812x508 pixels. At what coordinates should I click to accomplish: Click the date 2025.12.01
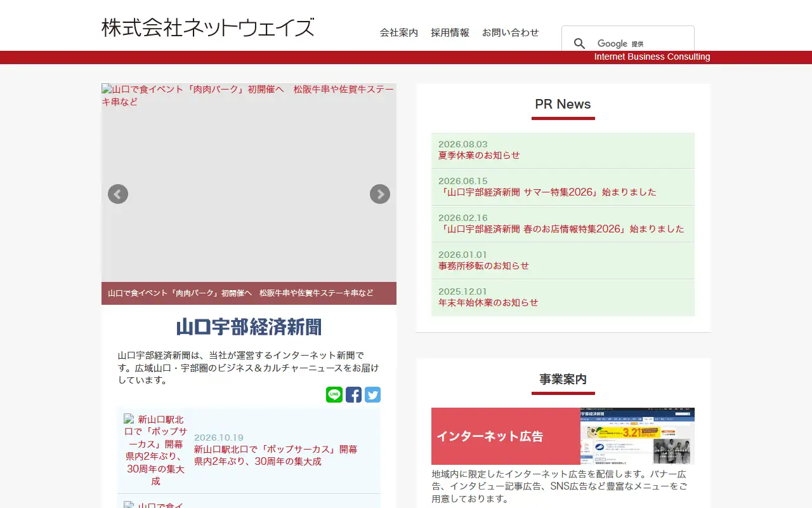coord(463,291)
